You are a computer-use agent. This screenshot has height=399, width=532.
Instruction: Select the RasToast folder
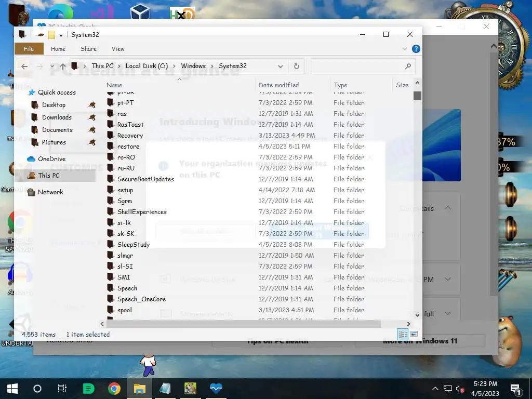(130, 125)
